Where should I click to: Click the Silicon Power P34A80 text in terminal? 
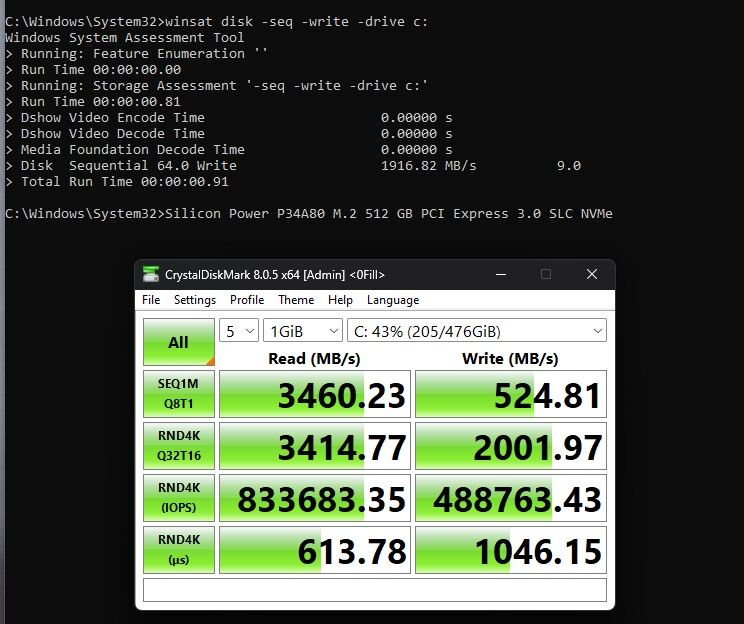(x=389, y=214)
